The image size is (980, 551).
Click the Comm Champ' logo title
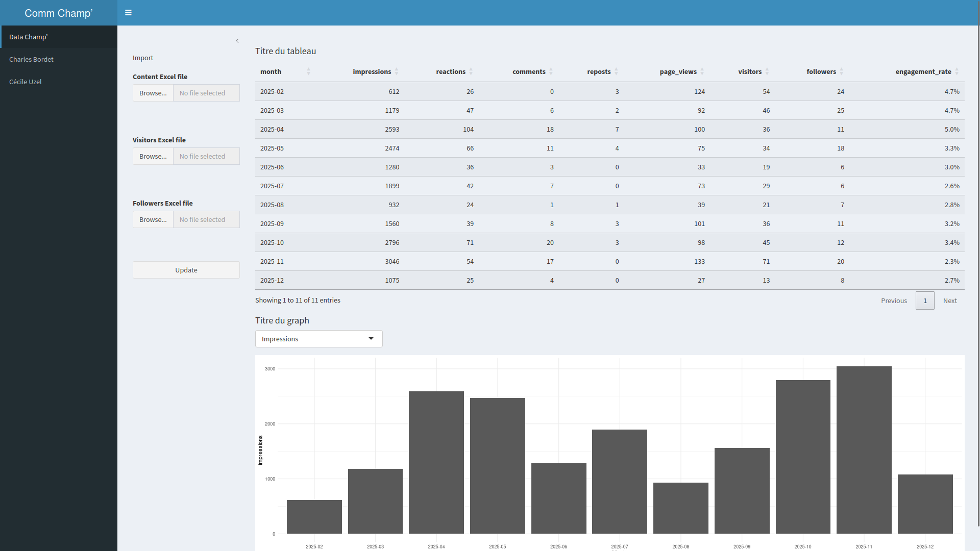tap(59, 13)
